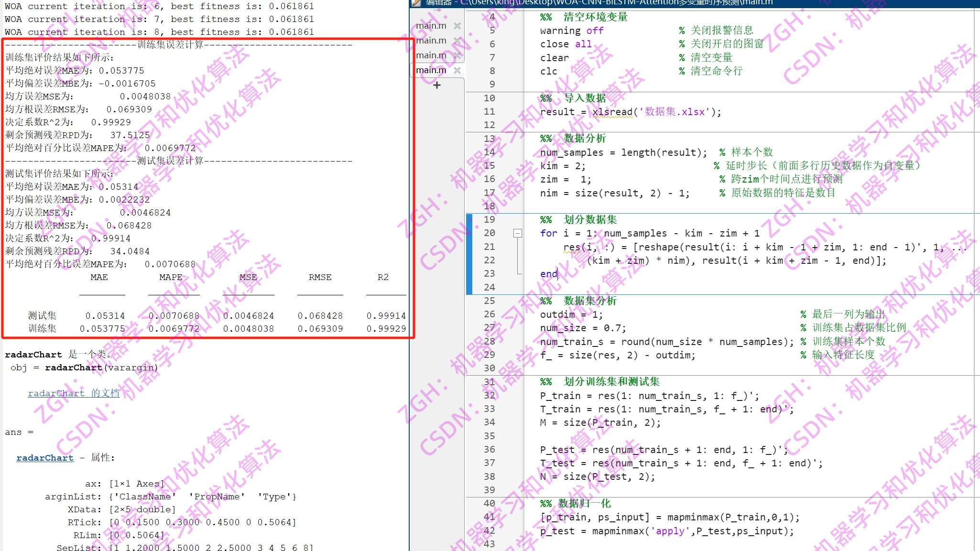Click the test RPD value 34.0484
Image resolution: width=980 pixels, height=551 pixels.
pyautogui.click(x=130, y=251)
